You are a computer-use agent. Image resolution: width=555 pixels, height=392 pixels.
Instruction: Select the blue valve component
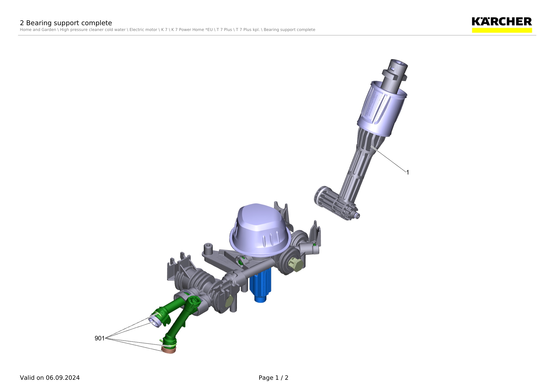[261, 285]
